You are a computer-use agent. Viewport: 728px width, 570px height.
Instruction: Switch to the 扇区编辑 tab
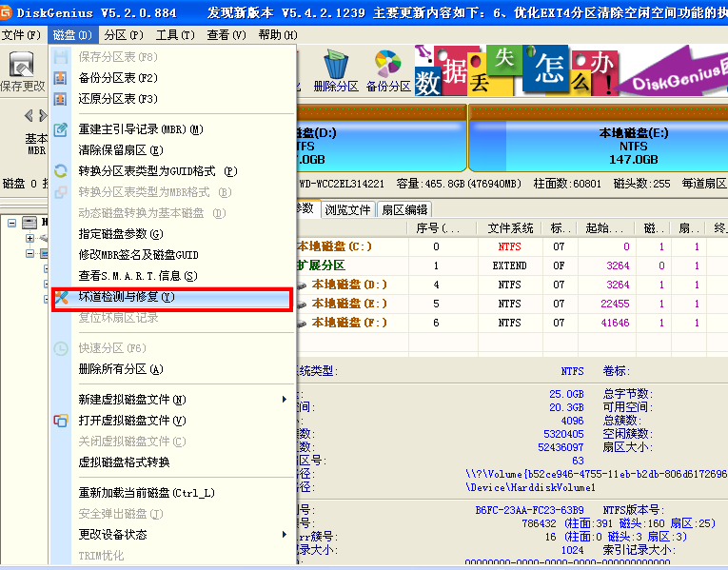404,210
